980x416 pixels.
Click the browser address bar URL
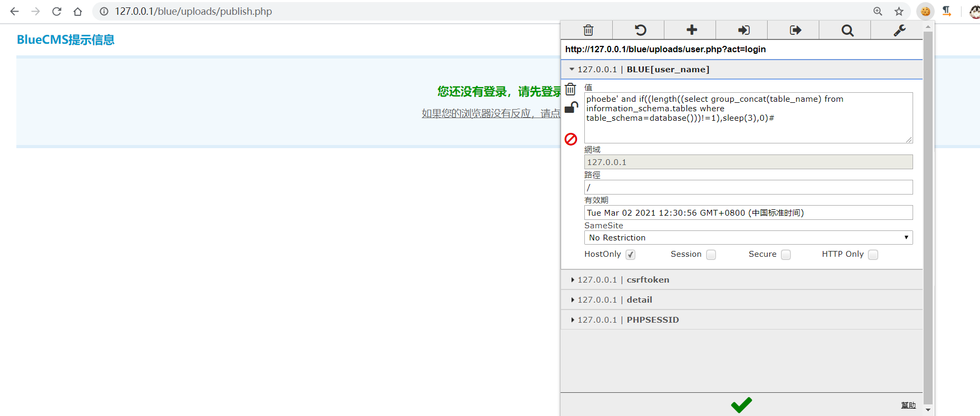coord(193,11)
